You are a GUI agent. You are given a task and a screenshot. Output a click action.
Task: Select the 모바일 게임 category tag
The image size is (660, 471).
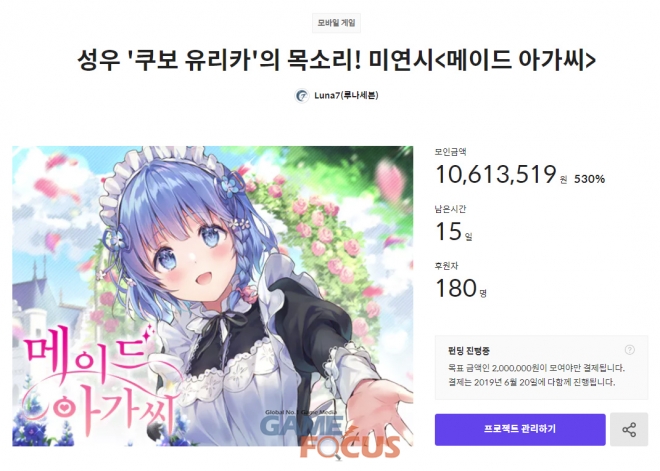pyautogui.click(x=336, y=23)
